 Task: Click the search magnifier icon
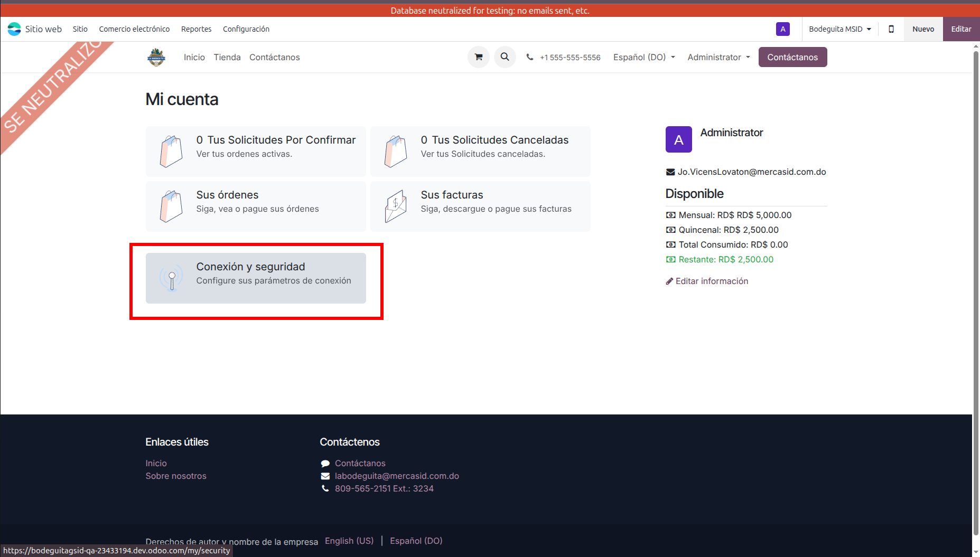coord(505,57)
